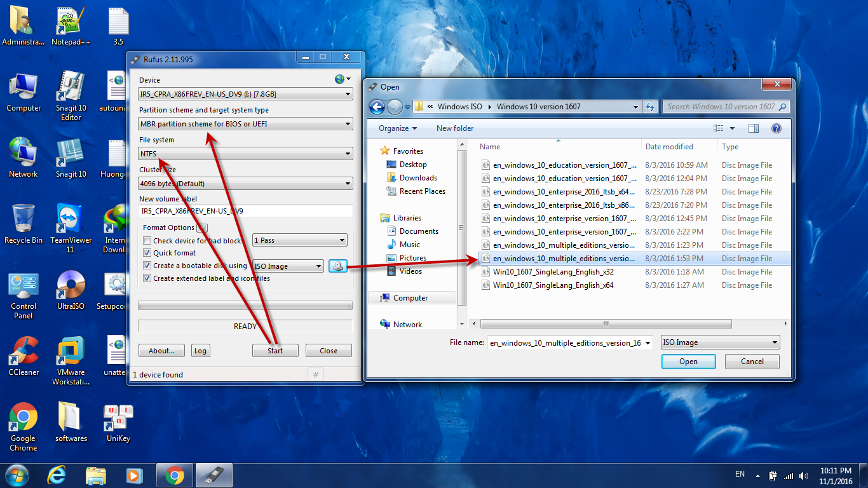
Task: Open Partition scheme dropdown
Action: (x=246, y=124)
